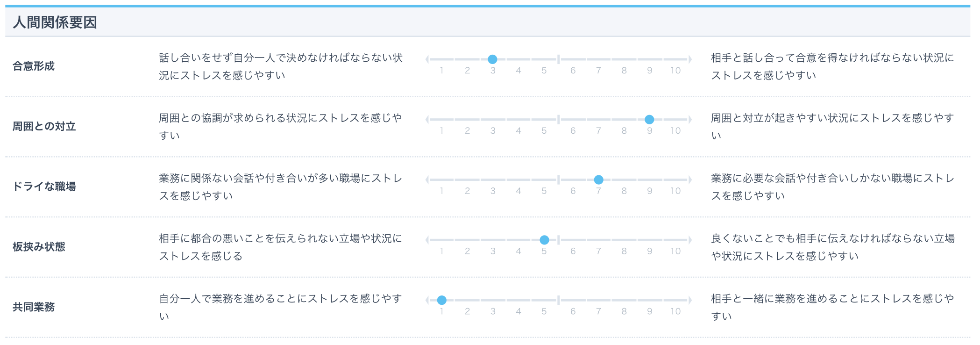Click the ドライな職場 slider handle at 7
980x345 pixels.
tap(598, 180)
